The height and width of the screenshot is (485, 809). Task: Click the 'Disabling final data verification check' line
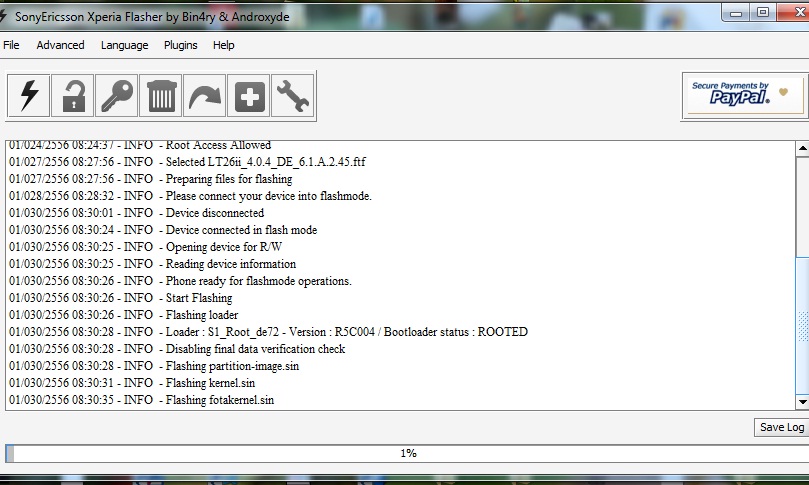click(x=177, y=349)
